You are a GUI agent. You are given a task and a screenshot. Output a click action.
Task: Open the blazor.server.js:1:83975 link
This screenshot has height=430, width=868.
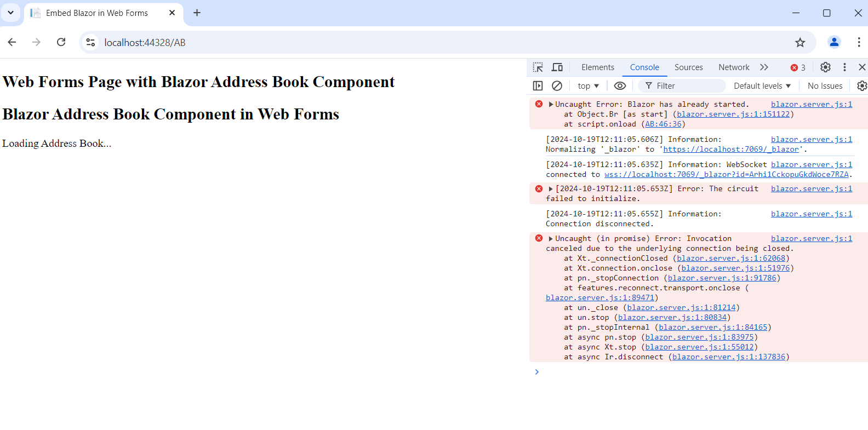point(699,337)
